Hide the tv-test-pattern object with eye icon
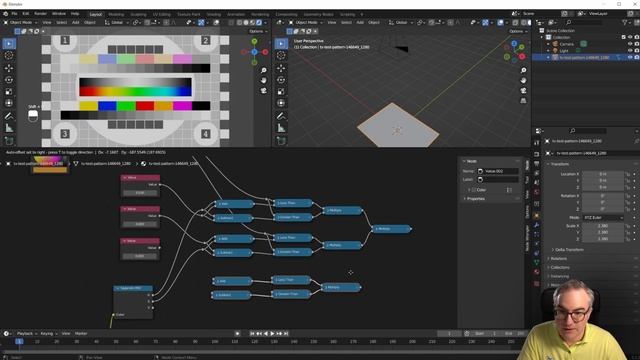 point(630,58)
